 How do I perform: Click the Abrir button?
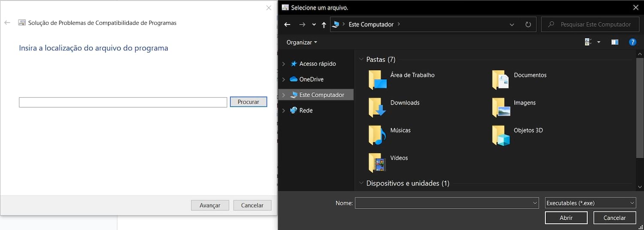(x=566, y=218)
